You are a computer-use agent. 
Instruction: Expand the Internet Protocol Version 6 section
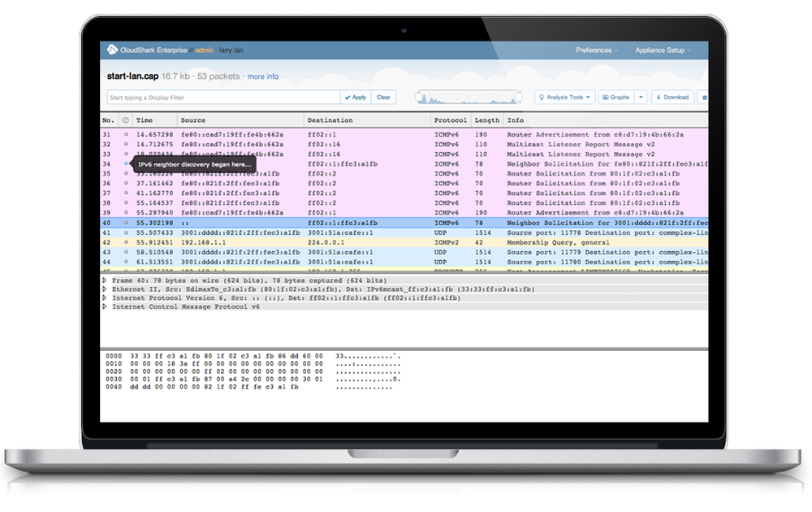pos(104,298)
